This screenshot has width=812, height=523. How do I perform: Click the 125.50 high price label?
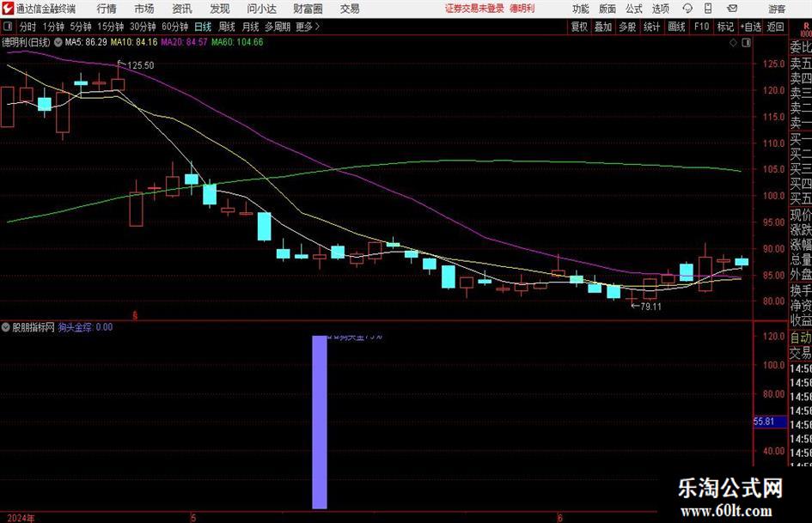click(x=140, y=65)
